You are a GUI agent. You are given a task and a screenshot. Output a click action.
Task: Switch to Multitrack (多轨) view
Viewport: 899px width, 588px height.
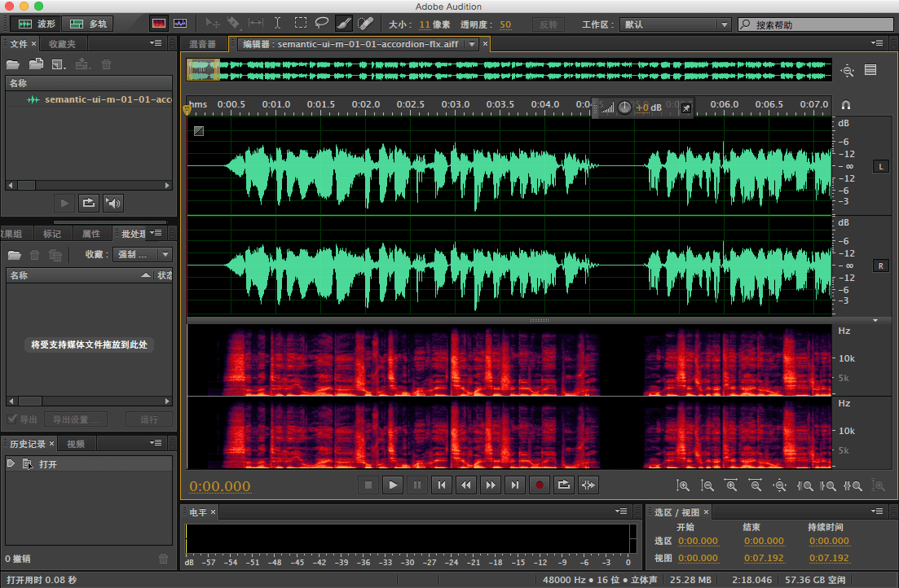tap(88, 24)
